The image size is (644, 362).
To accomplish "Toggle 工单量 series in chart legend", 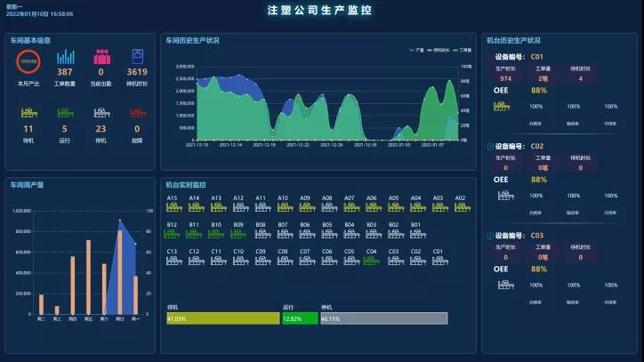I will 462,50.
